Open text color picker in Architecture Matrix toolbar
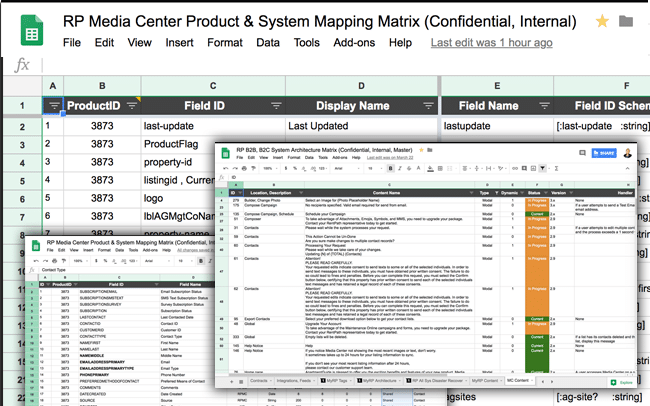Screen dimensions: 650x406 pos(418,168)
